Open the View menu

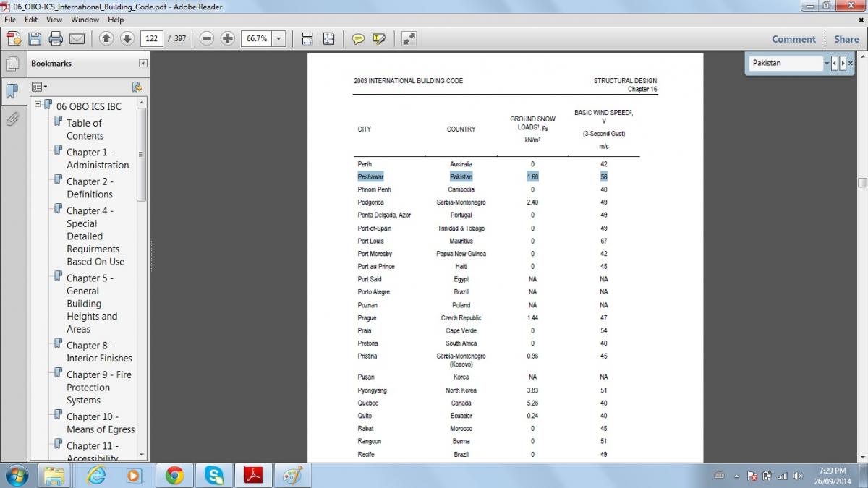[x=54, y=20]
